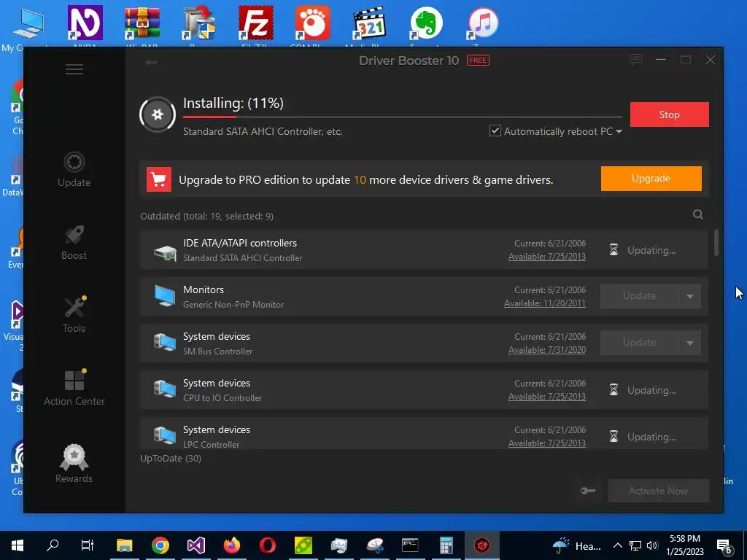The width and height of the screenshot is (747, 560).
Task: Open Google Chrome from taskbar
Action: tap(160, 545)
